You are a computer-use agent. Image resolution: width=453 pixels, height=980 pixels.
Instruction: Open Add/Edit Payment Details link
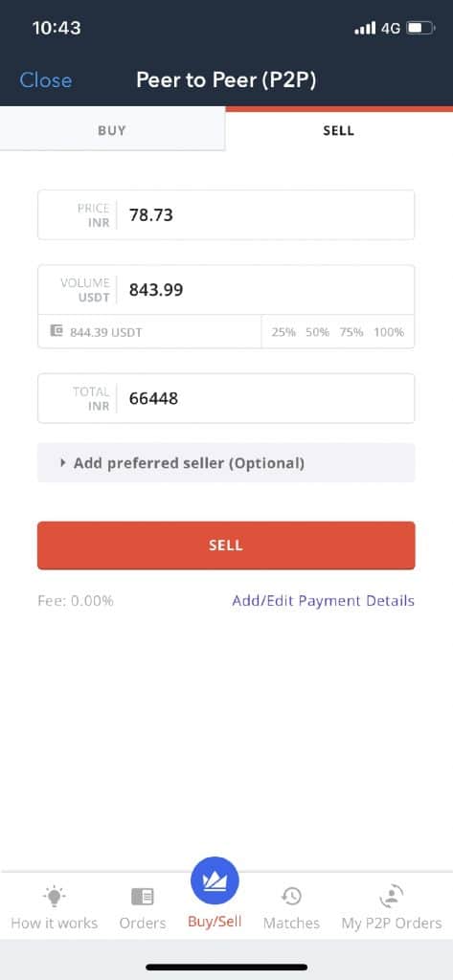(323, 601)
